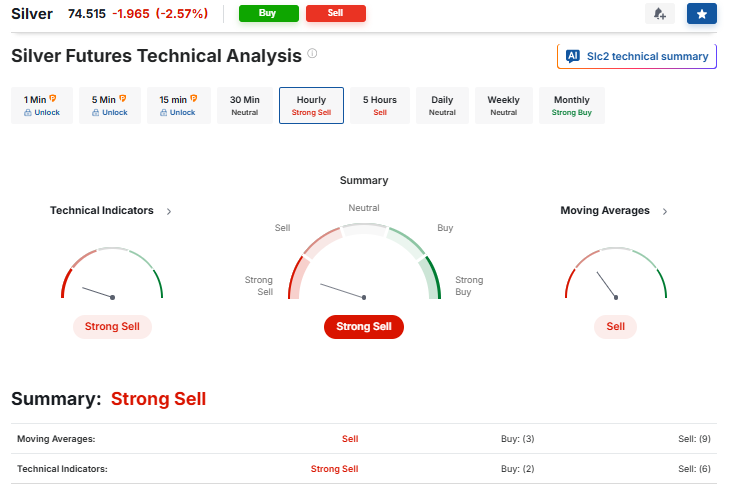740x487 pixels.
Task: Toggle the watchlist star icon
Action: [701, 14]
